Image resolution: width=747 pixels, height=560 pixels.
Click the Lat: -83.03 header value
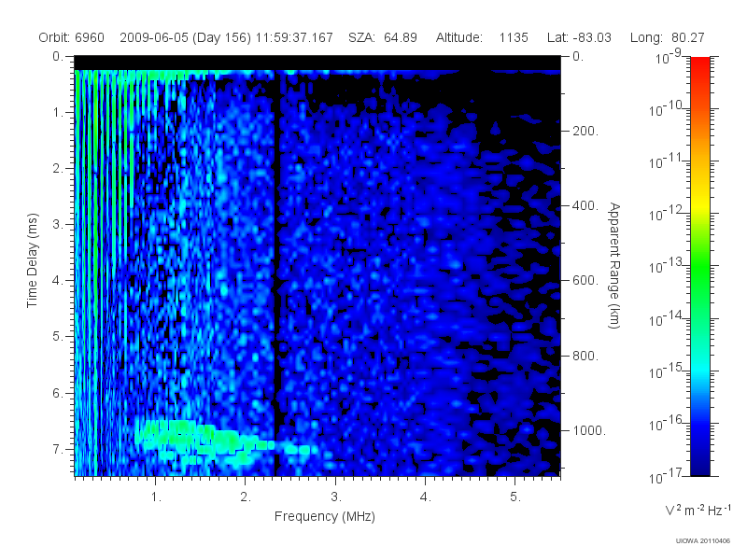click(x=579, y=37)
